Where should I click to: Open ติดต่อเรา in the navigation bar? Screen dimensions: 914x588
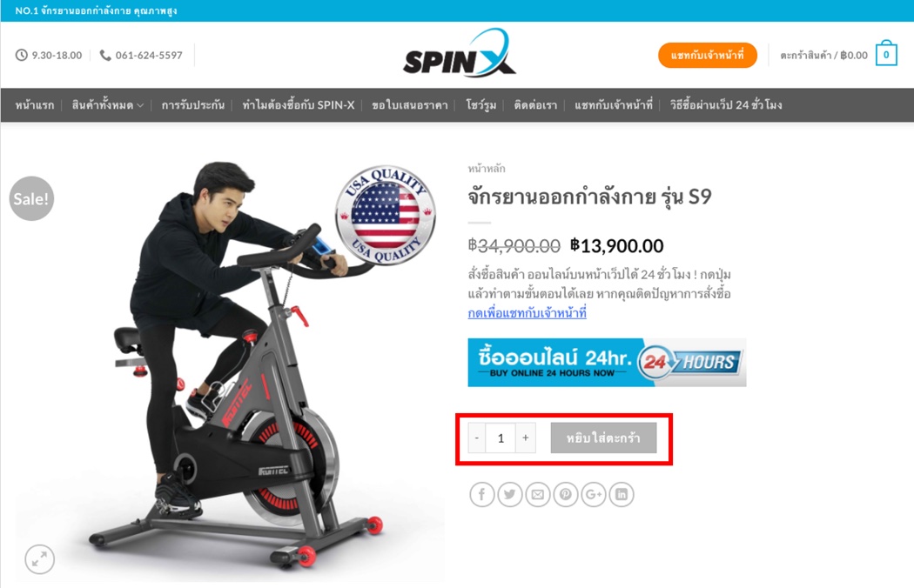tap(535, 105)
